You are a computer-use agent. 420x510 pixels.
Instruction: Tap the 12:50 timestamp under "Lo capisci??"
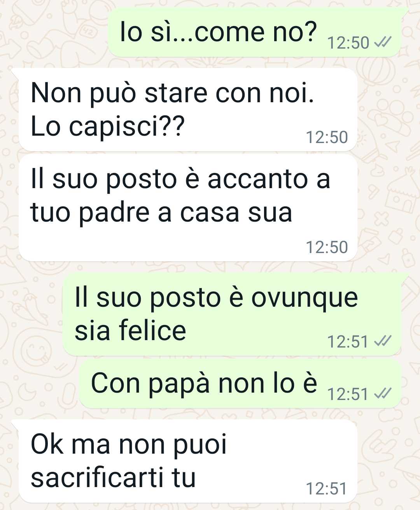click(327, 137)
